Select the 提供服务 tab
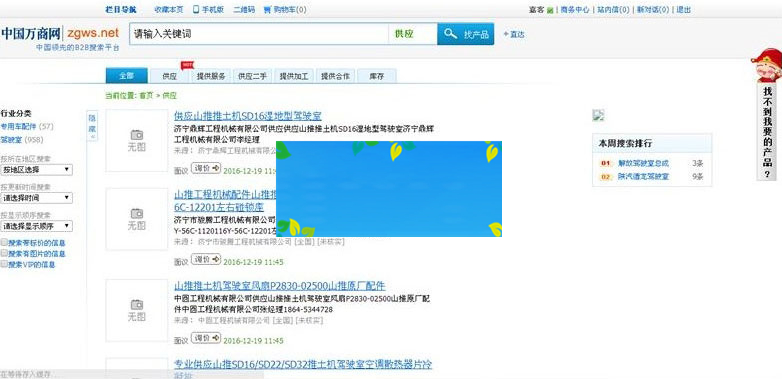 click(x=211, y=76)
